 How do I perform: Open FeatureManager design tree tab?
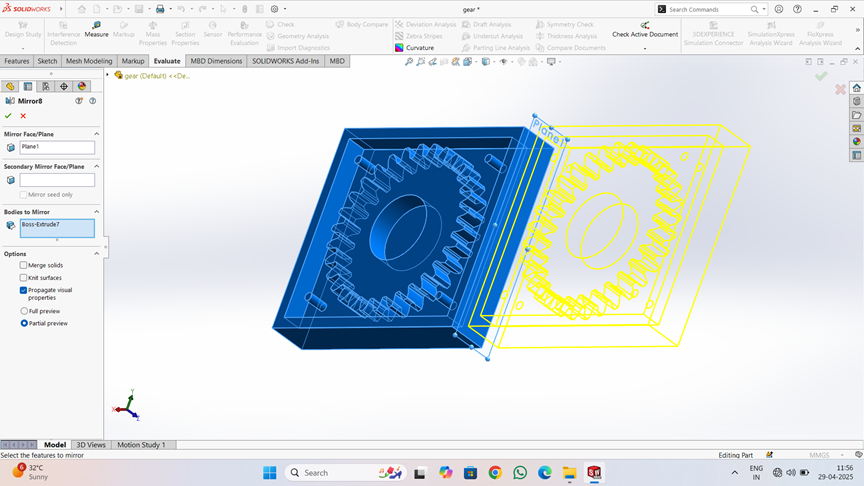point(10,86)
